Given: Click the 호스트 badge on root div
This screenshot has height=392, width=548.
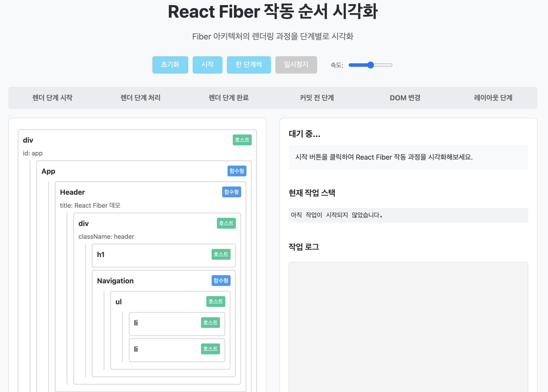Looking at the screenshot, I should coord(242,140).
